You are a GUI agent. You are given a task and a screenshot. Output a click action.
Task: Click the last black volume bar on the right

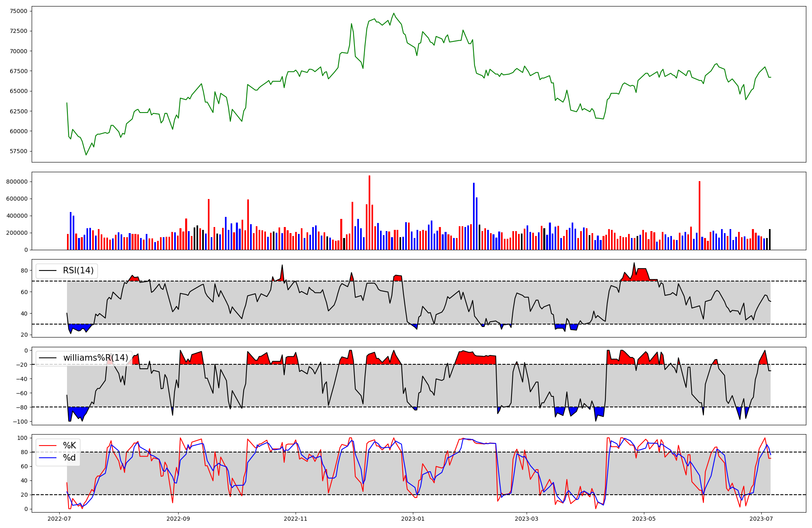(769, 240)
